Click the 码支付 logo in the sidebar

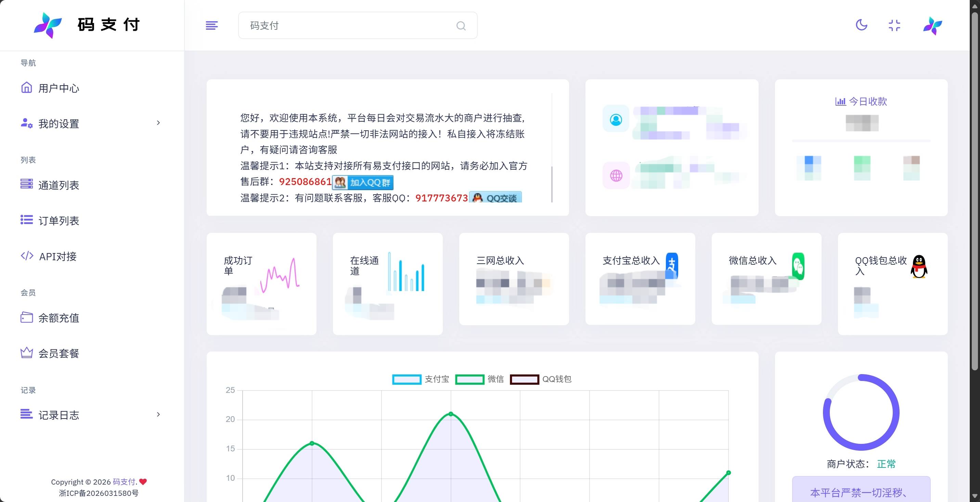(87, 25)
